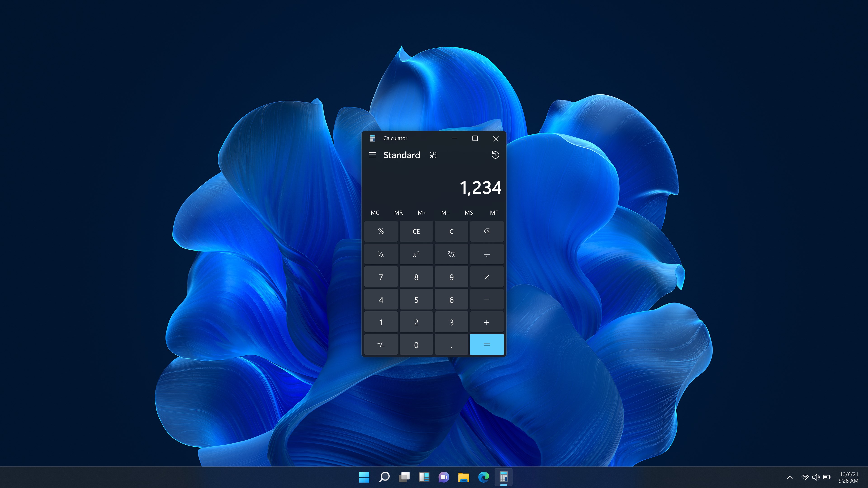Image resolution: width=868 pixels, height=488 pixels.
Task: Open Task View from the taskbar
Action: [404, 477]
